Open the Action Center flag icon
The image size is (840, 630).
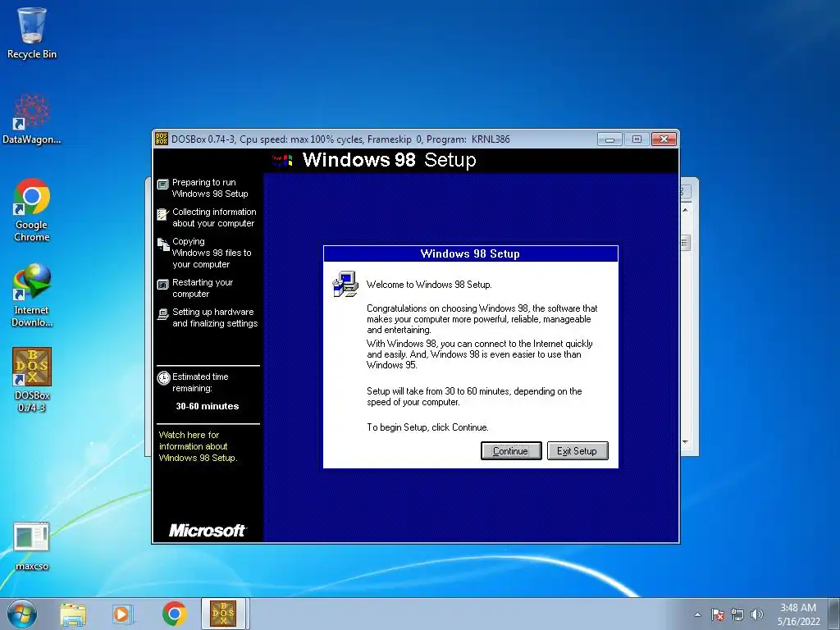pyautogui.click(x=718, y=614)
